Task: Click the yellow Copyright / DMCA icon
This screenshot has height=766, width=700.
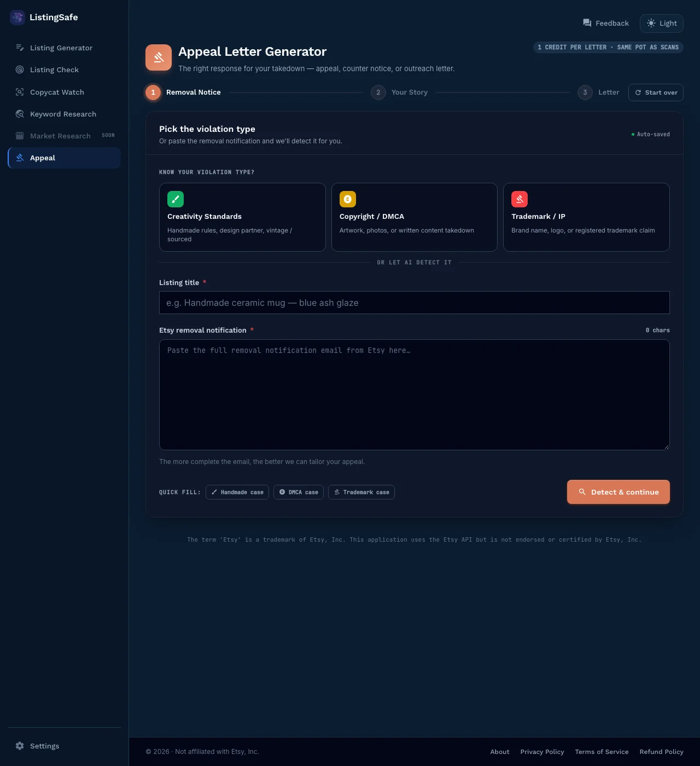Action: [348, 199]
